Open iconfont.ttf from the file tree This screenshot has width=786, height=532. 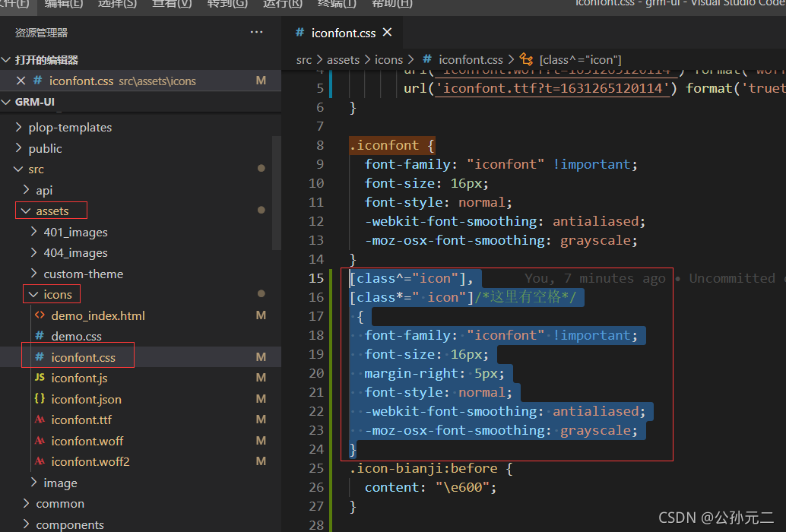click(81, 420)
